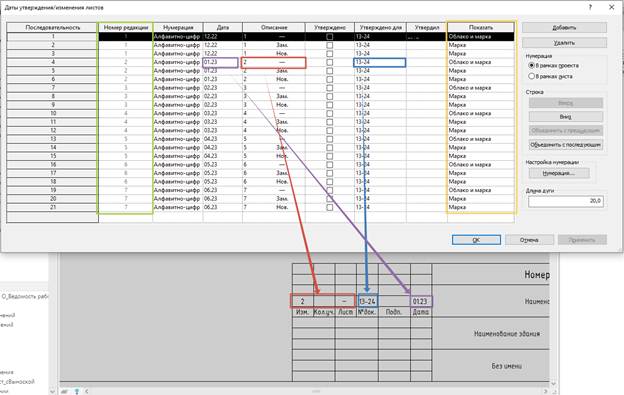Click the Утвердил cell in sequence row 1

[x=427, y=37]
